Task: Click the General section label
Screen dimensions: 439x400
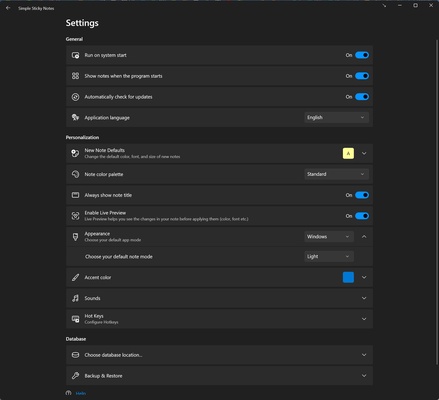Action: 74,39
